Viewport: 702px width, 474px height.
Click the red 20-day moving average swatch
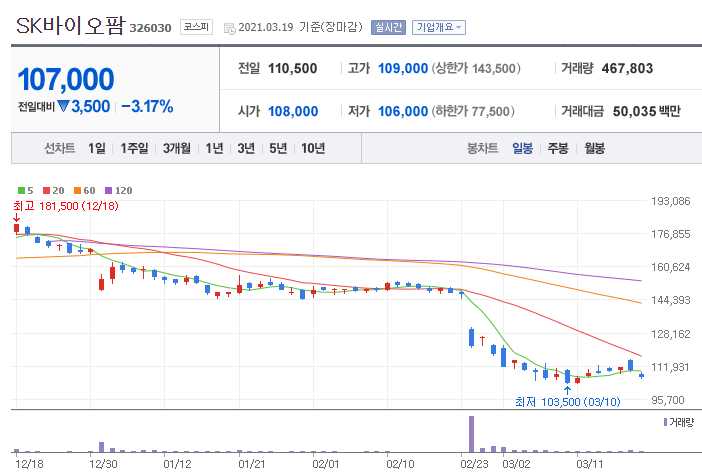[47, 191]
